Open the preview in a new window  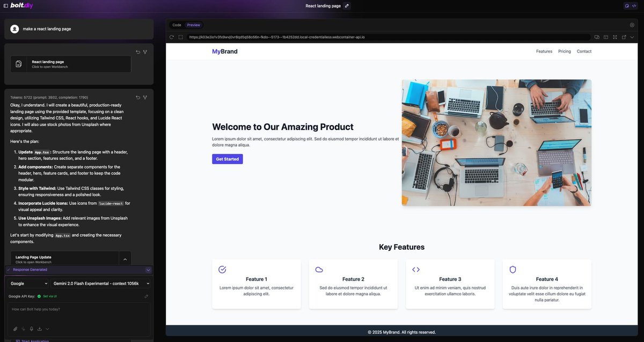coord(624,37)
